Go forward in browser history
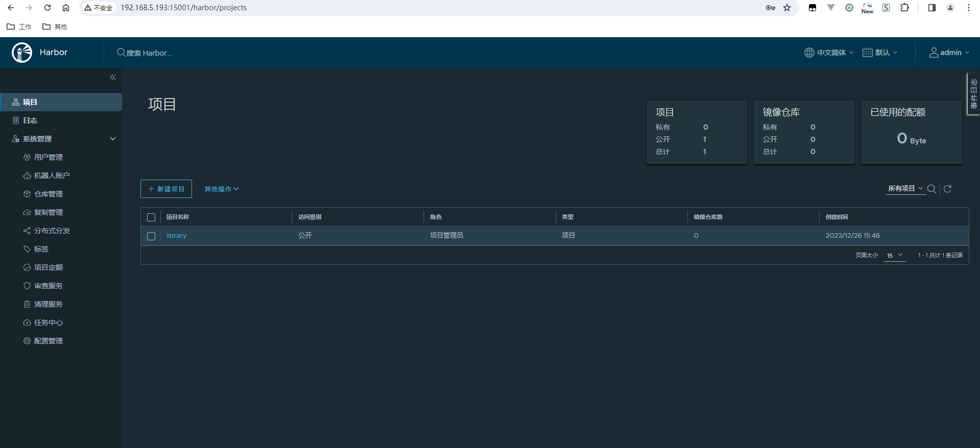Screen dimensions: 980x448 [x=29, y=8]
